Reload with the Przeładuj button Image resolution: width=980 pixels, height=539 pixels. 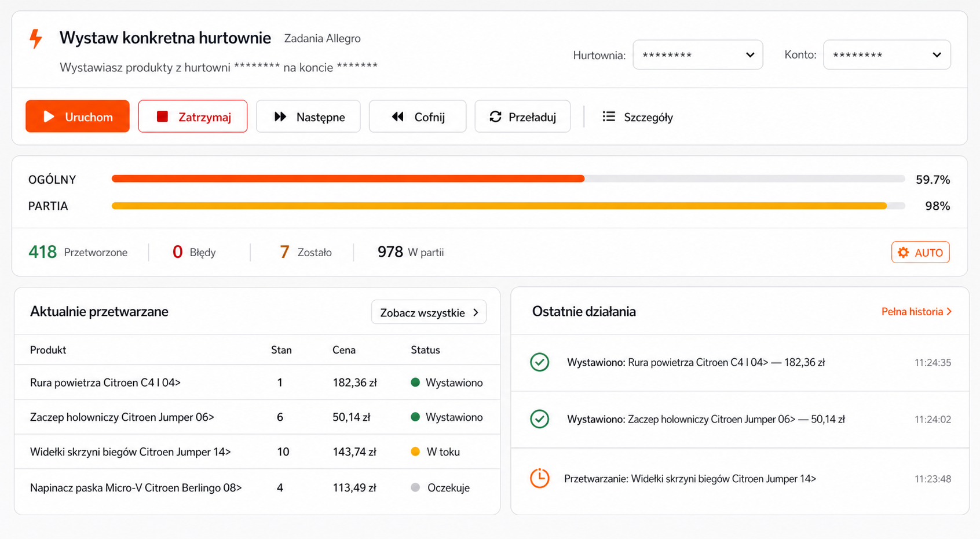pos(522,116)
